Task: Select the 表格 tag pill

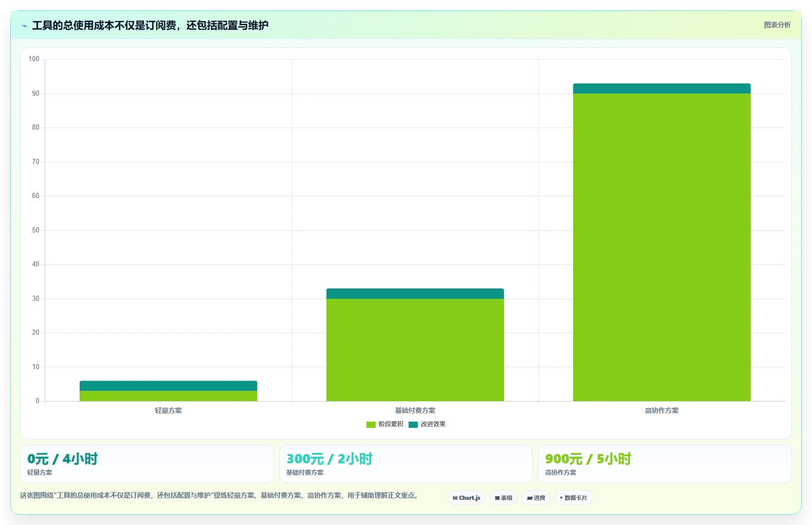Action: click(x=503, y=498)
